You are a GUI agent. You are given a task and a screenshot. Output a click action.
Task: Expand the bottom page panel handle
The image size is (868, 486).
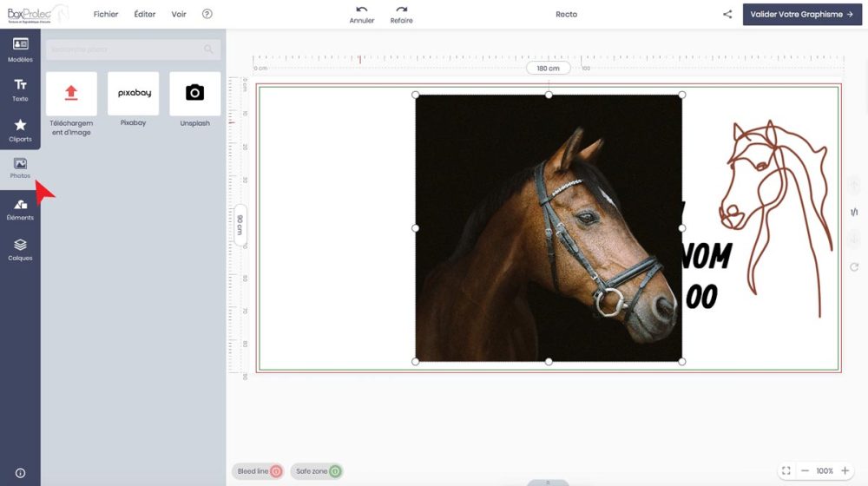548,482
